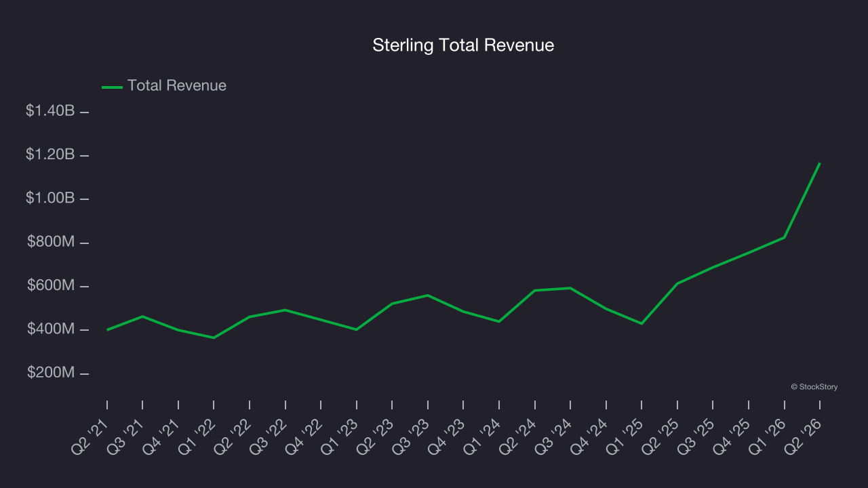The width and height of the screenshot is (868, 488).
Task: Select the Q3 '23 x-axis label
Action: 412,436
